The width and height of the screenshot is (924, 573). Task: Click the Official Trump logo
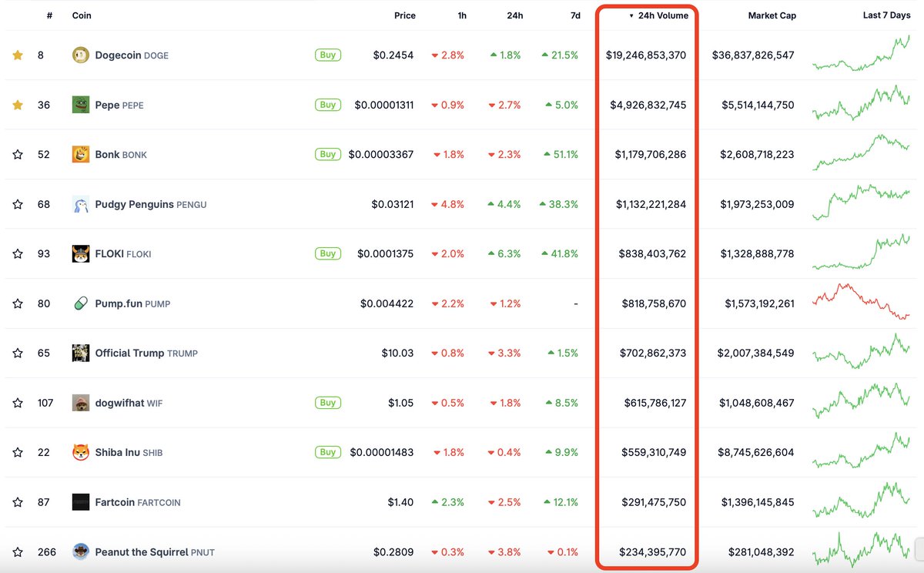coord(81,353)
